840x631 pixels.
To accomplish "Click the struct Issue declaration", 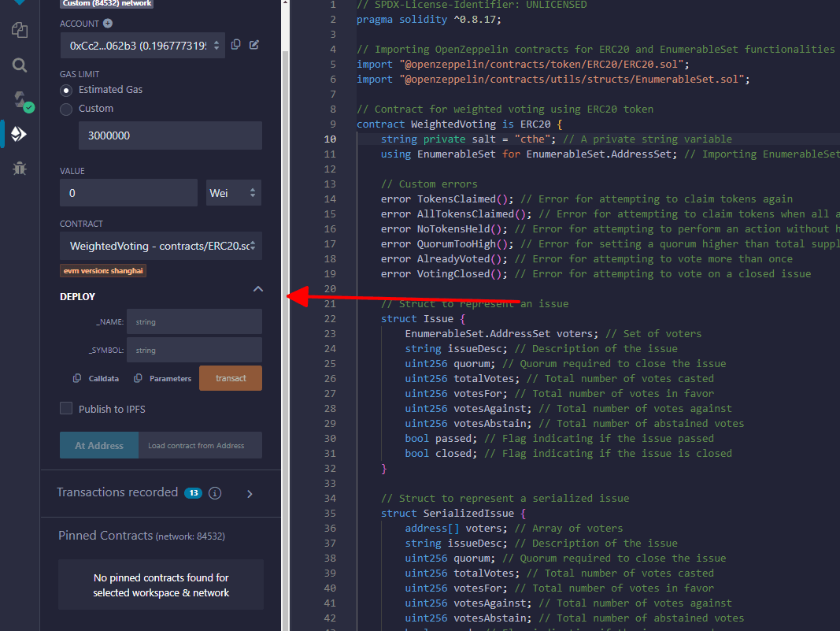I will [424, 318].
